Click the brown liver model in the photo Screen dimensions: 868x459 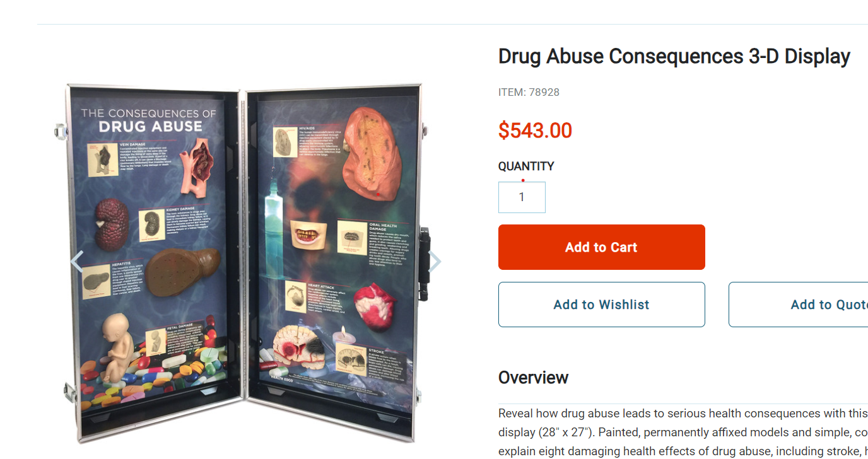[x=183, y=269]
